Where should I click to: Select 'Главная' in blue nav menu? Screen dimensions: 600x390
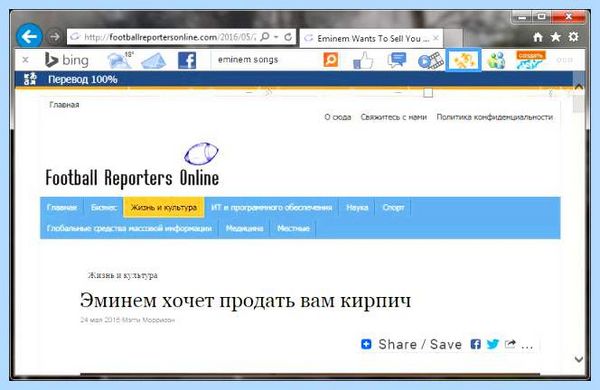(62, 207)
